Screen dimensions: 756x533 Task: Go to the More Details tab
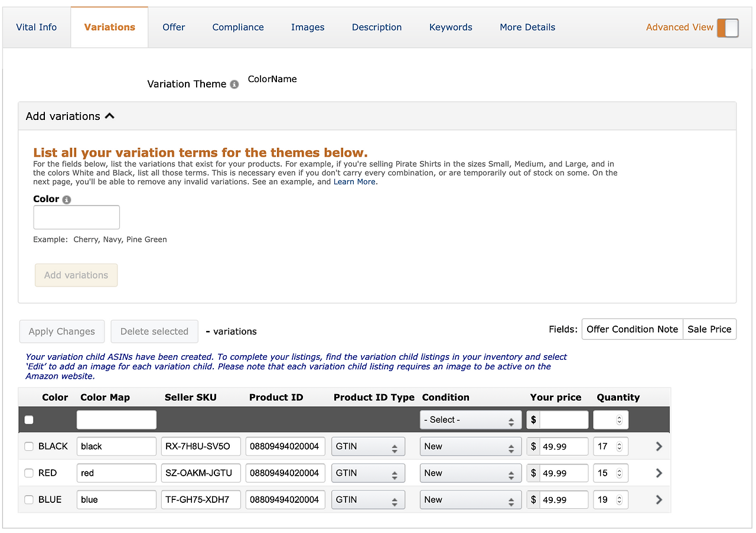[x=527, y=27]
